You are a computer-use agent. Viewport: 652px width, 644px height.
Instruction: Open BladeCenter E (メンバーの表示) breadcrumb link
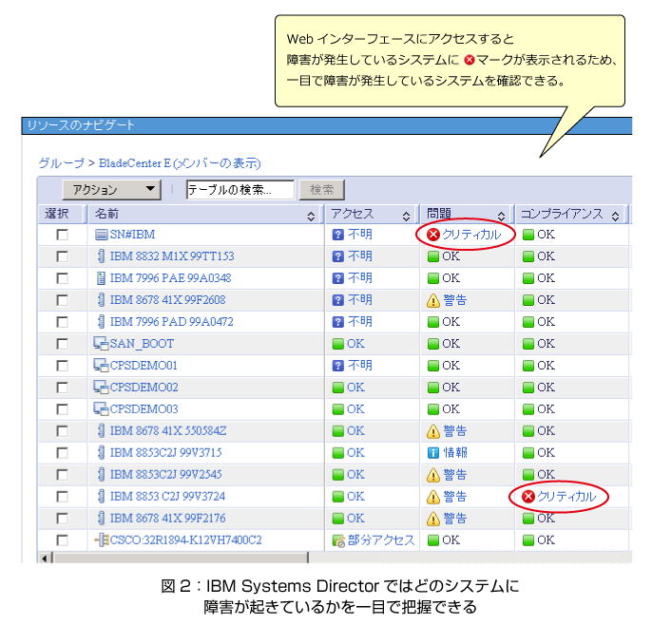coord(180,162)
